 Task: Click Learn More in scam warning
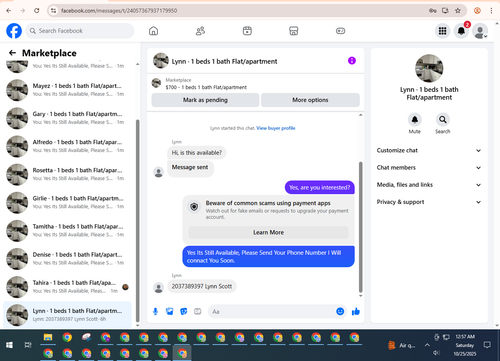click(268, 232)
